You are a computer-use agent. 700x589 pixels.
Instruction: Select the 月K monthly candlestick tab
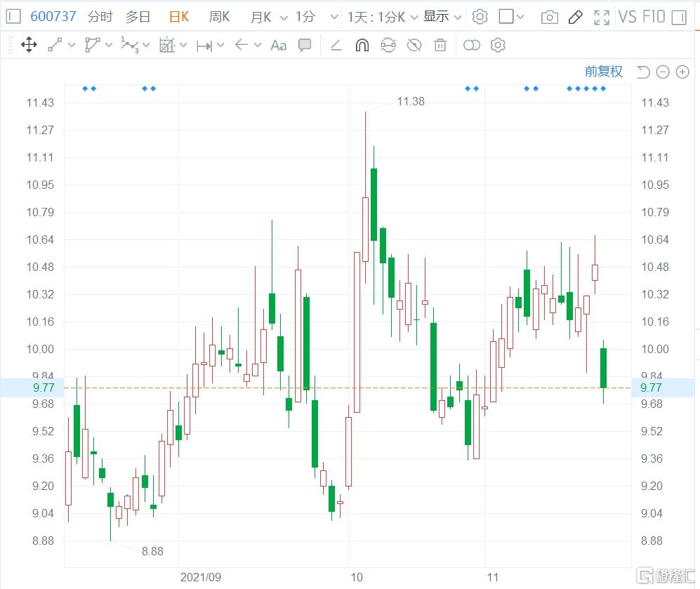click(260, 18)
